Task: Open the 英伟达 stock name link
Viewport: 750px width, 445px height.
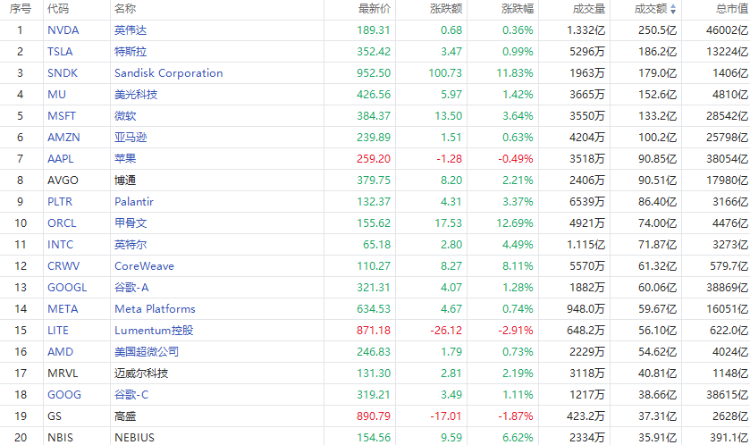Action: pyautogui.click(x=130, y=30)
